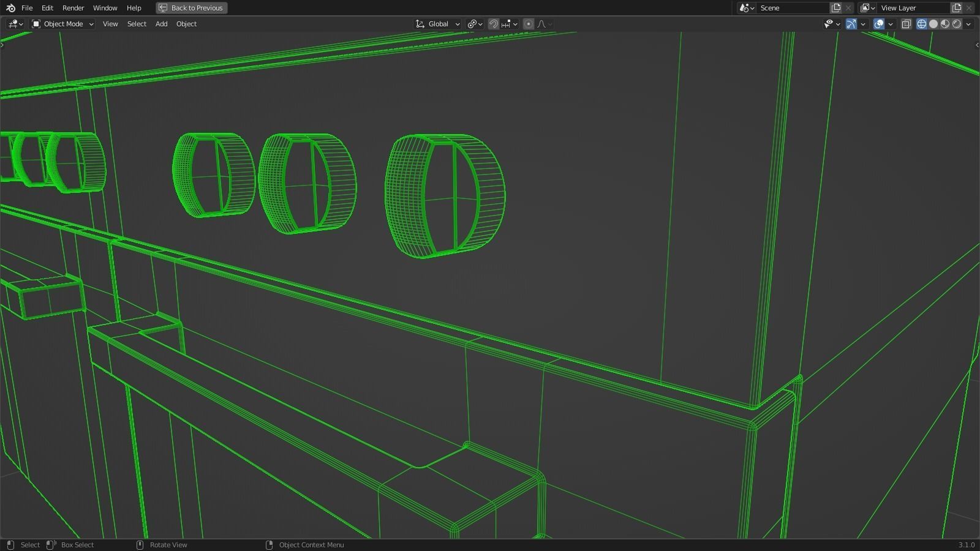Add a new view layer
Image resolution: width=980 pixels, height=551 pixels.
point(957,8)
